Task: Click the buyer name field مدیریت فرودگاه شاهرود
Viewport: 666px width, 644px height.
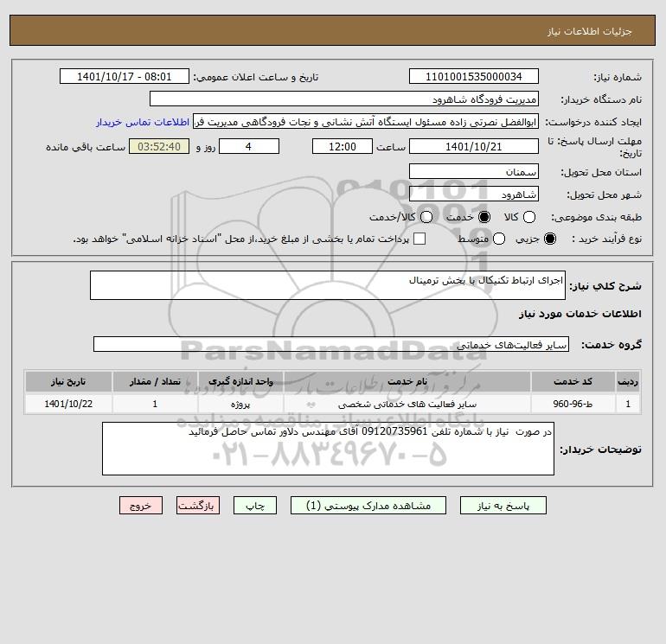Action: coord(344,99)
